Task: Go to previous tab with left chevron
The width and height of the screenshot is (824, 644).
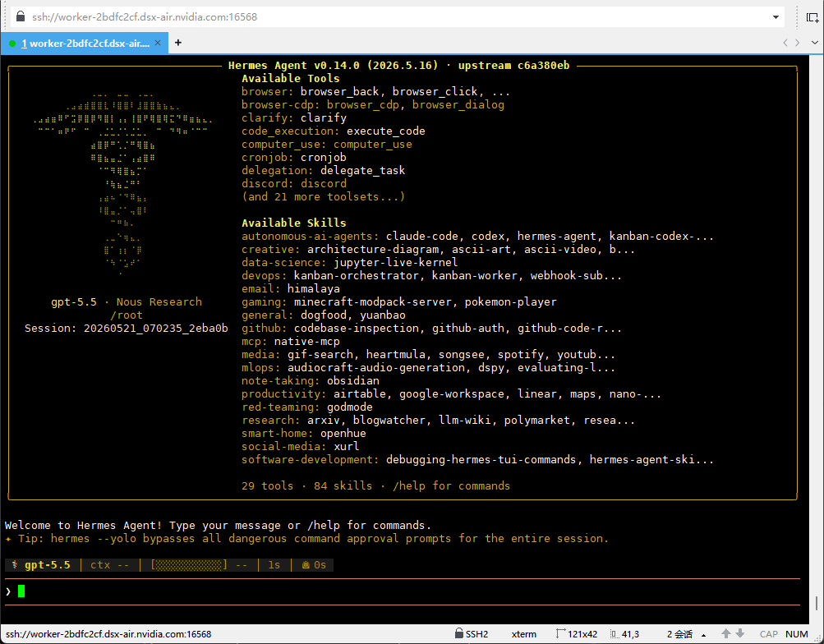Action: coord(785,43)
